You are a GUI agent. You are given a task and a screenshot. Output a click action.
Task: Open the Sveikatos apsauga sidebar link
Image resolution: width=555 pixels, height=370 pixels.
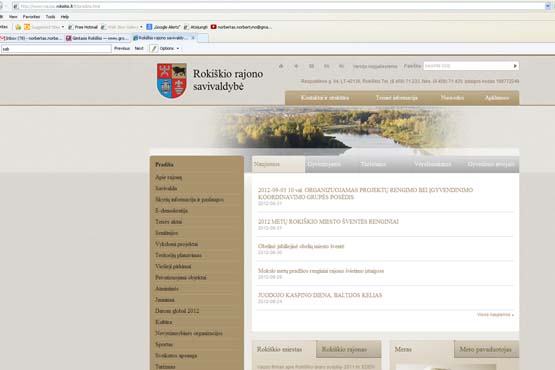coord(176,355)
